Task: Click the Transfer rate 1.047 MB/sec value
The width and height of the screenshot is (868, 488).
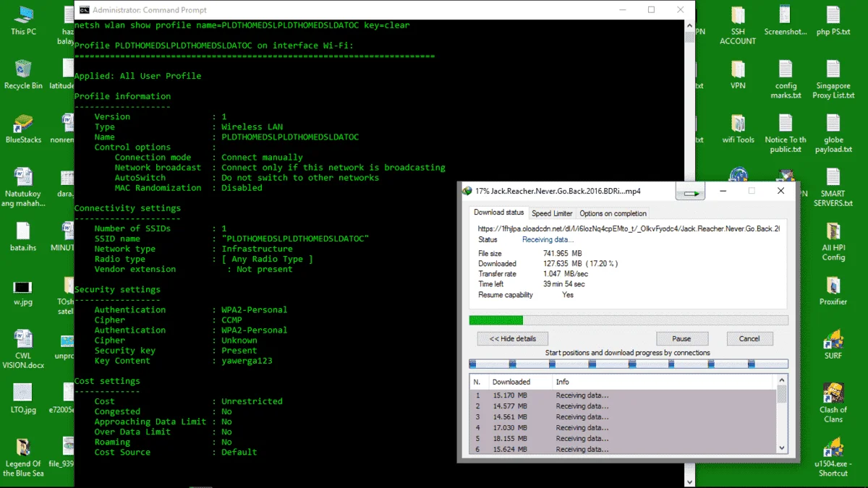Action: click(x=566, y=274)
